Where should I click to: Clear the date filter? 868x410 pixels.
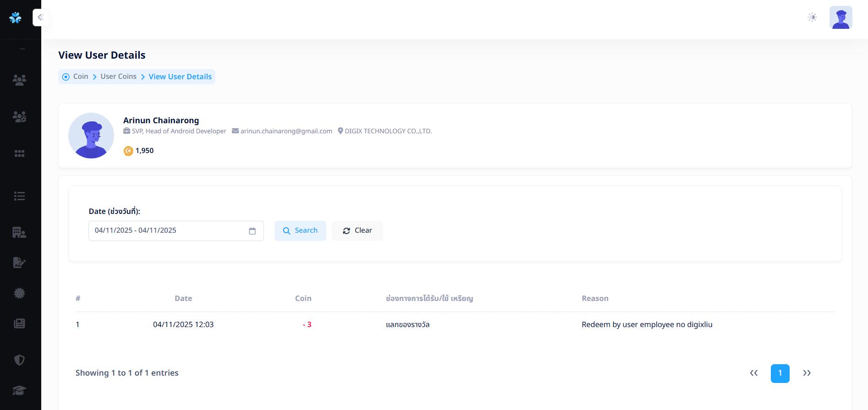(x=357, y=231)
